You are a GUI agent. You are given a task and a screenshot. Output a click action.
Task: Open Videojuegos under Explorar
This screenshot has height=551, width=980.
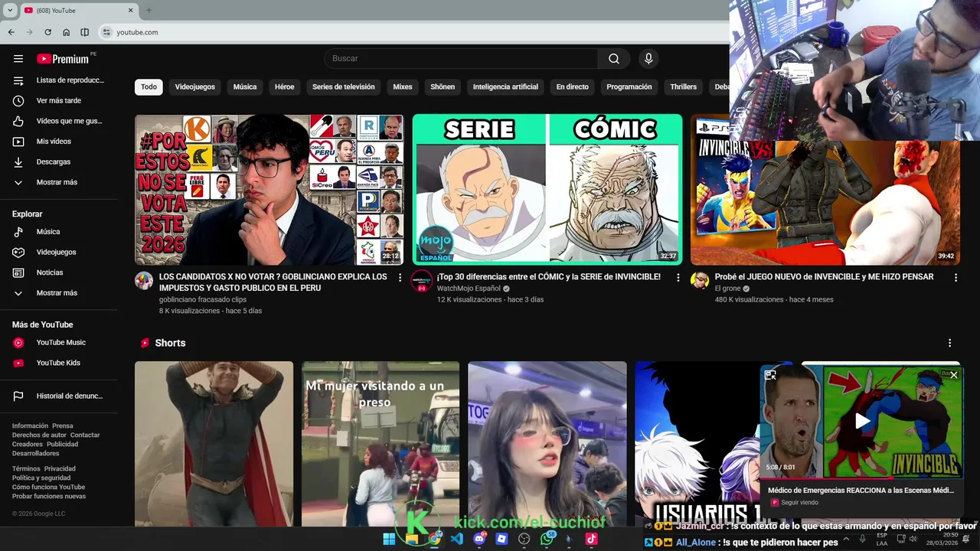coord(59,252)
